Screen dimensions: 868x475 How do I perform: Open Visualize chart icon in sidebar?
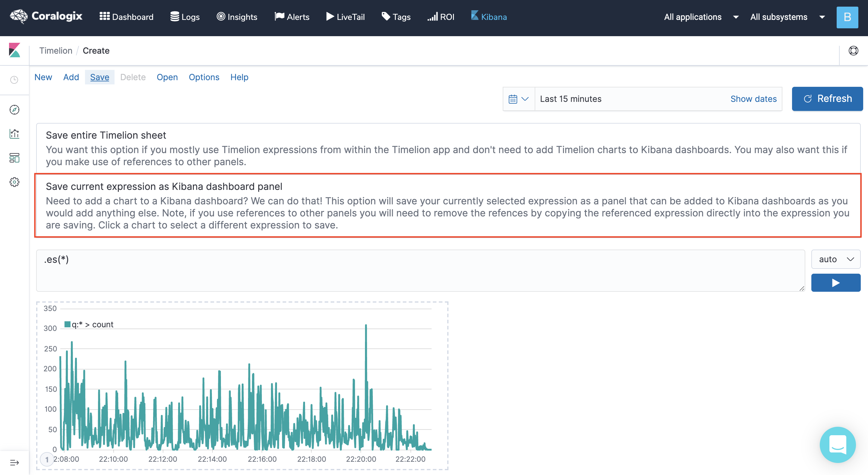click(14, 134)
